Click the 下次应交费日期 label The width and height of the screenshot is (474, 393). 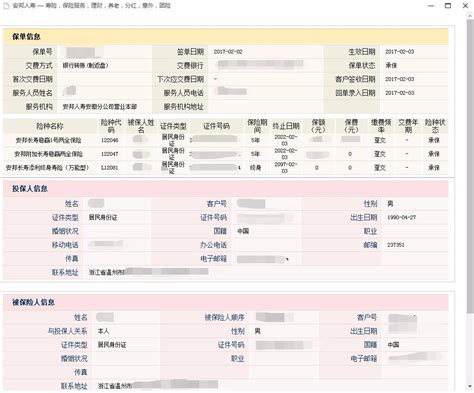coord(180,79)
